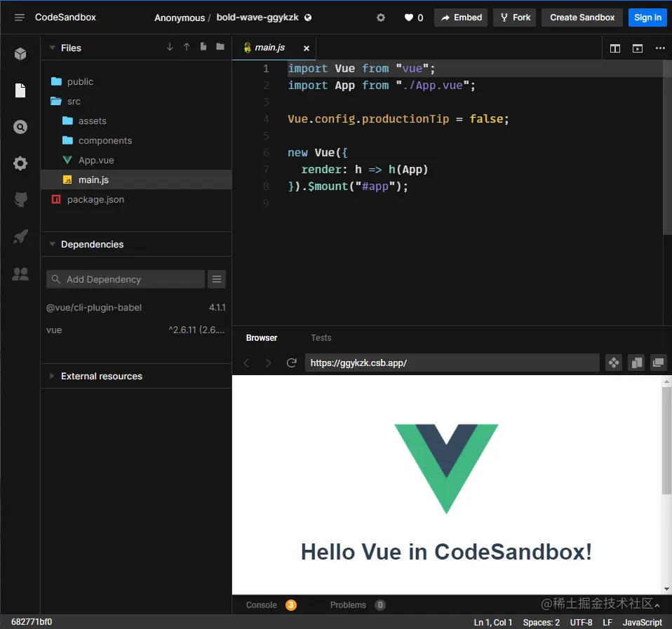Click commit hash 682771bf0 in status bar
Image resolution: width=672 pixels, height=629 pixels.
[32, 622]
